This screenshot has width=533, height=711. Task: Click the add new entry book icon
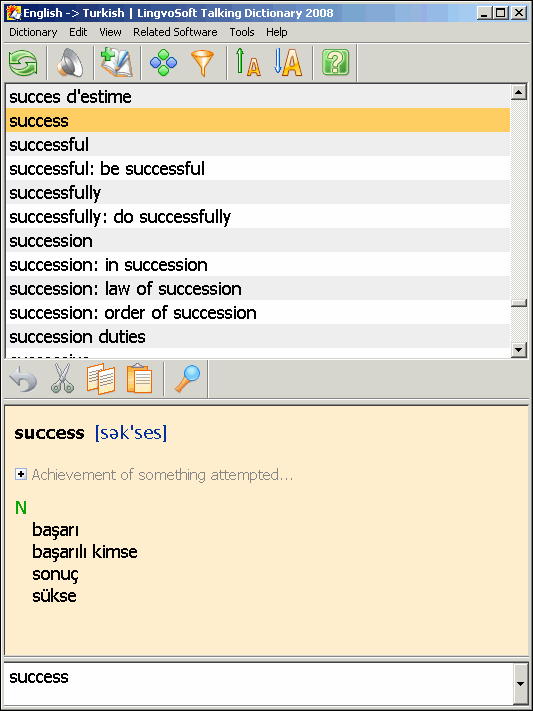tap(117, 63)
